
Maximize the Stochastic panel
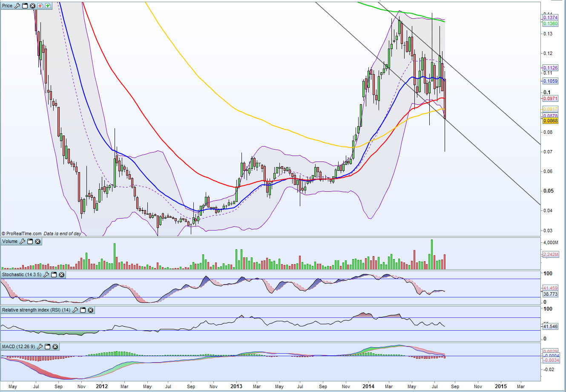tap(54, 274)
